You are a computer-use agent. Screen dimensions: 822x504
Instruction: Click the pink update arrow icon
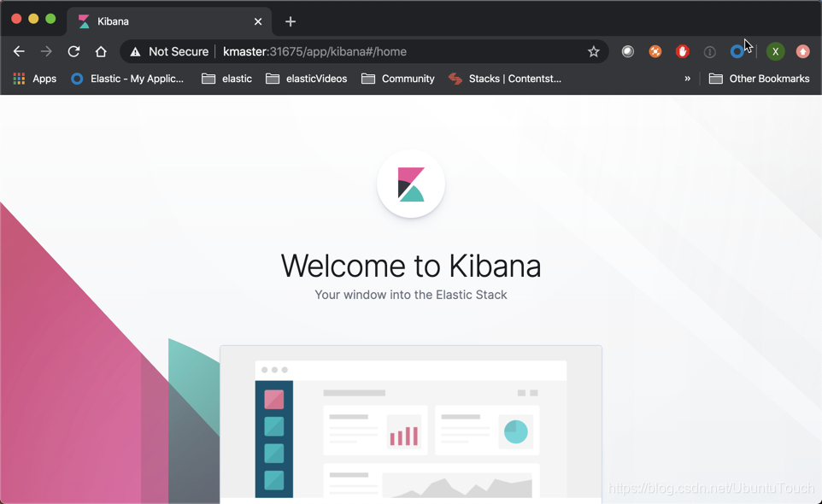802,51
